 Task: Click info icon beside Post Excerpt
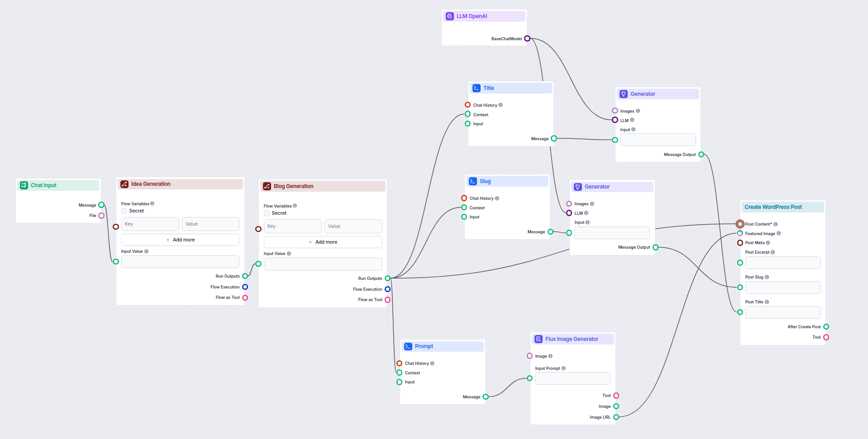click(x=773, y=252)
